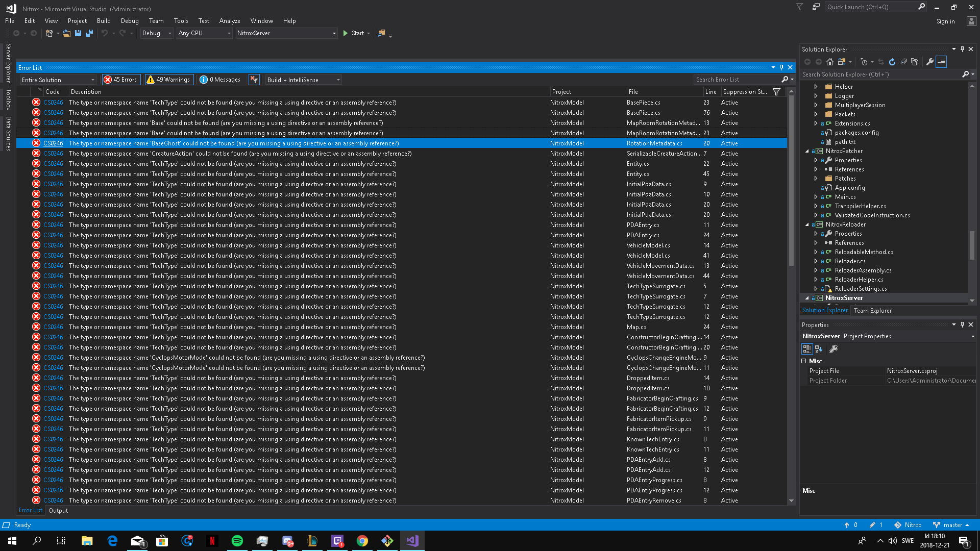The height and width of the screenshot is (551, 980).
Task: Open the Entire Solution scope dropdown
Action: pyautogui.click(x=92, y=80)
